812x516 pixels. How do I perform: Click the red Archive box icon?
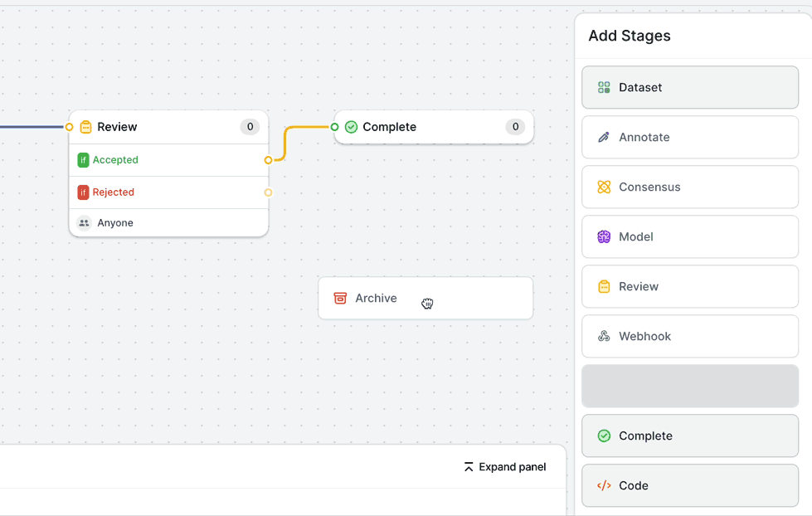tap(340, 298)
